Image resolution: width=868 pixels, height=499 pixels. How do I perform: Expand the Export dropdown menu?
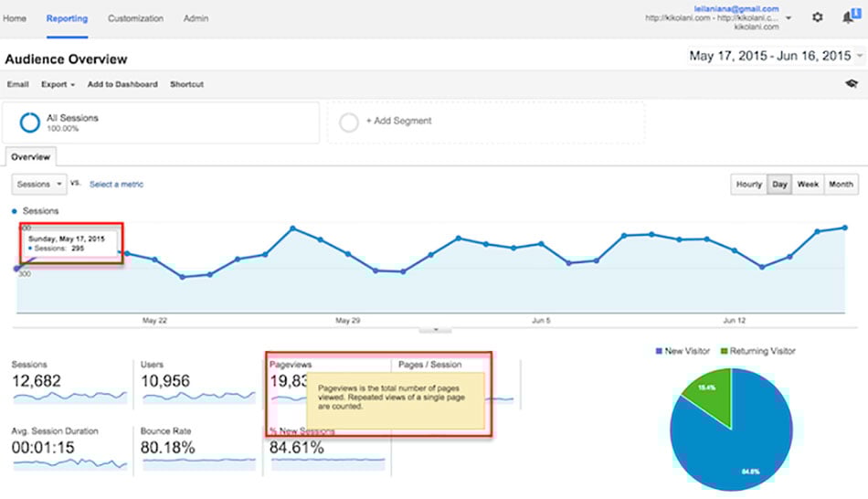pyautogui.click(x=58, y=84)
